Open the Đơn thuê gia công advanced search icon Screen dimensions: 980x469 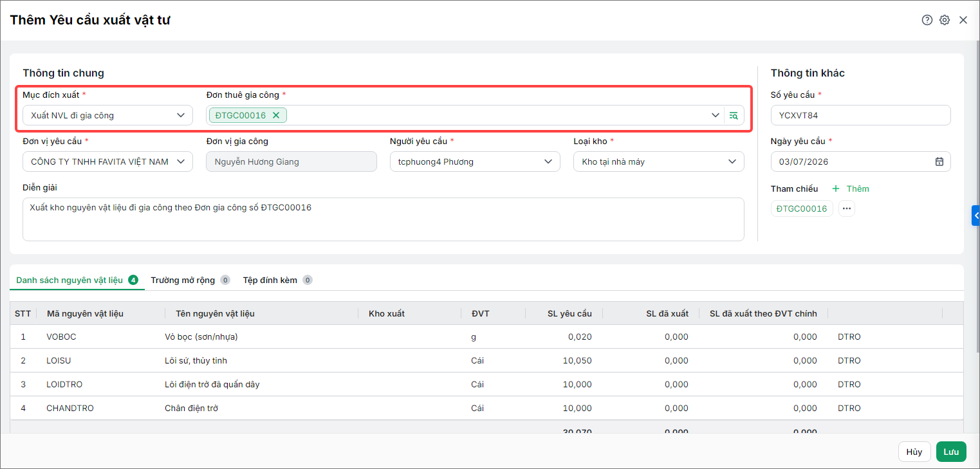[x=734, y=115]
